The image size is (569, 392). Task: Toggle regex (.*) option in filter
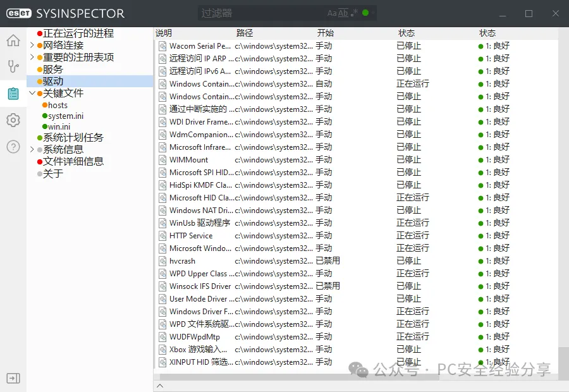click(354, 13)
